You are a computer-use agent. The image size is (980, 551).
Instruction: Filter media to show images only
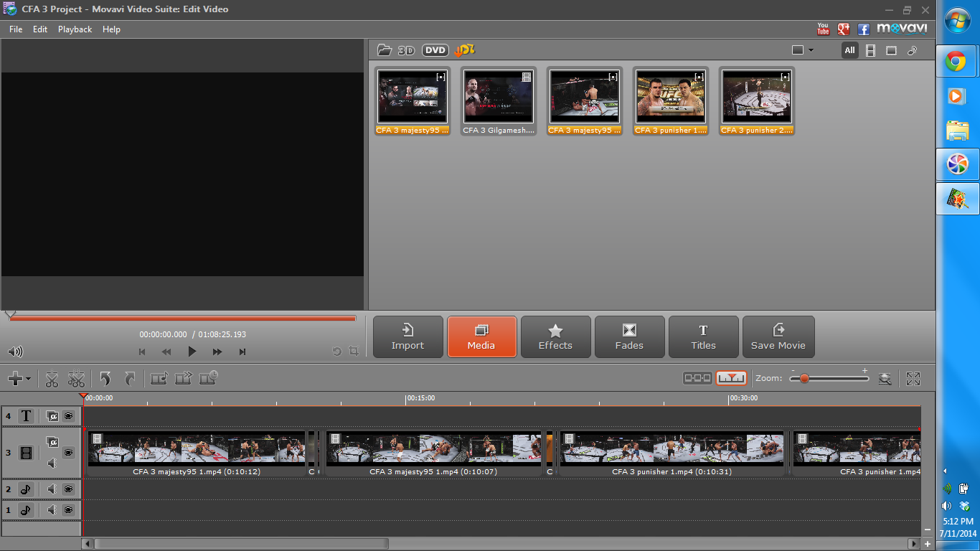(891, 50)
